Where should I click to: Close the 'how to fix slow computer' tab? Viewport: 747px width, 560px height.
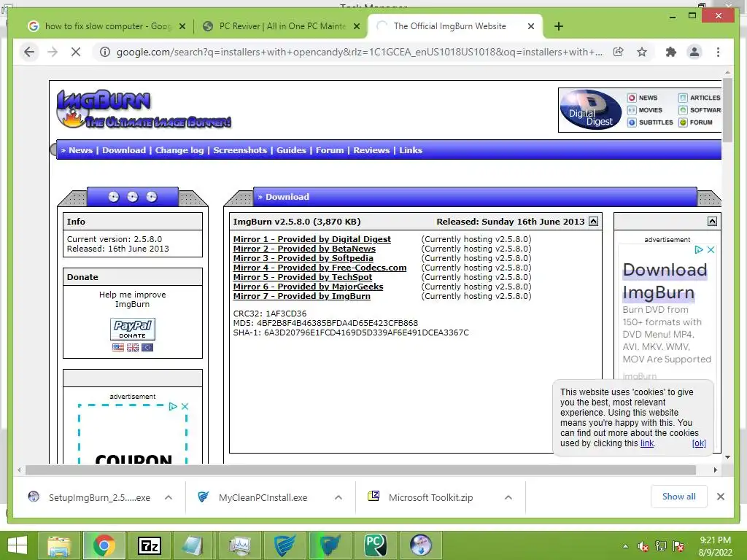pos(182,26)
